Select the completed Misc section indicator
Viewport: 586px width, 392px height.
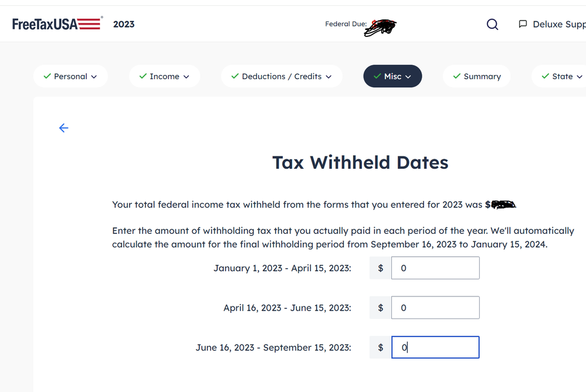pyautogui.click(x=377, y=76)
